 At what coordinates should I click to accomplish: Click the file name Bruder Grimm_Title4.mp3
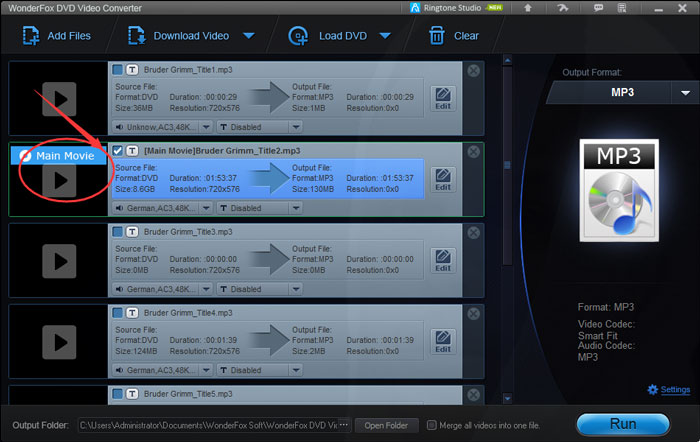188,313
